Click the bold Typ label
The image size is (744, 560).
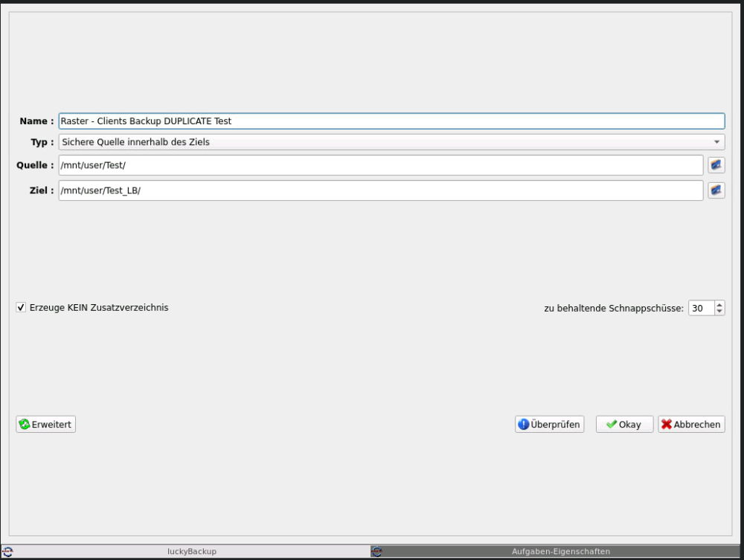42,142
